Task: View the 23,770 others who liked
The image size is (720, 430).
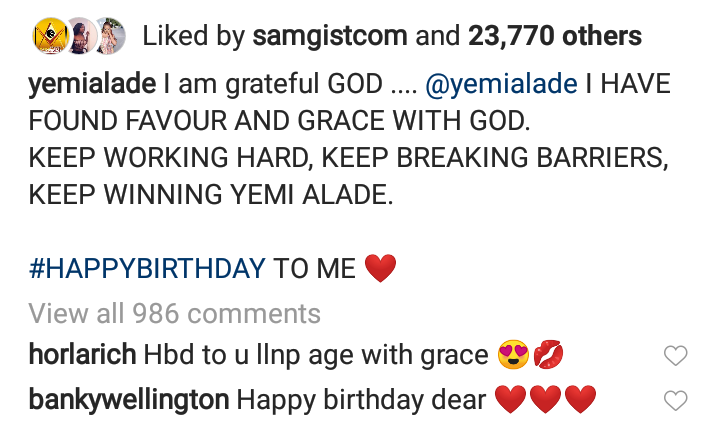Action: (555, 38)
